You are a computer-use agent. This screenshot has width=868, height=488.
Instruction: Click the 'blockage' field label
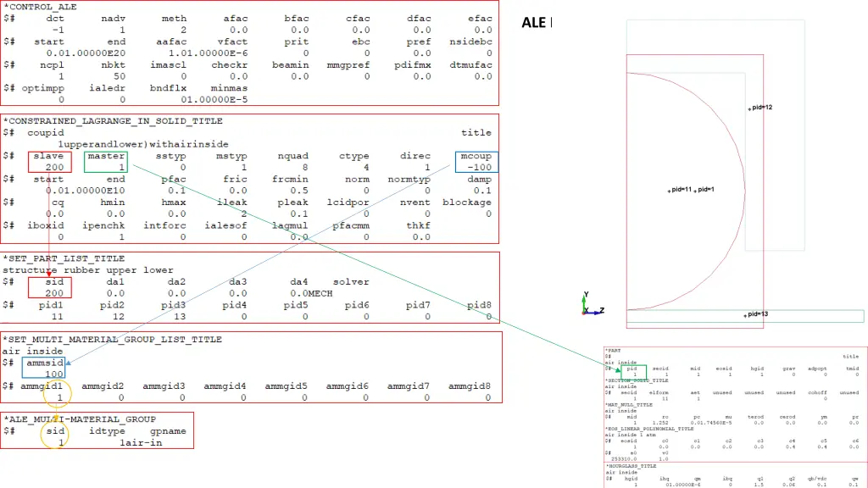[x=467, y=202]
